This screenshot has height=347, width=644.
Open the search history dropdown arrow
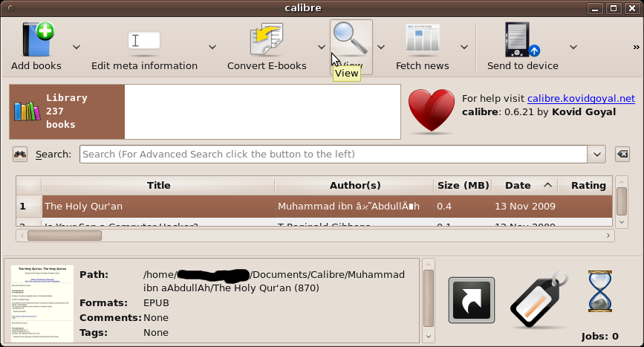[x=596, y=155]
